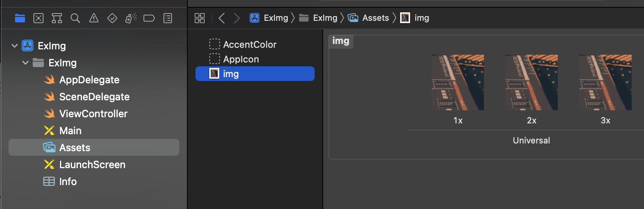Collapse the ExImg project root

(x=15, y=46)
